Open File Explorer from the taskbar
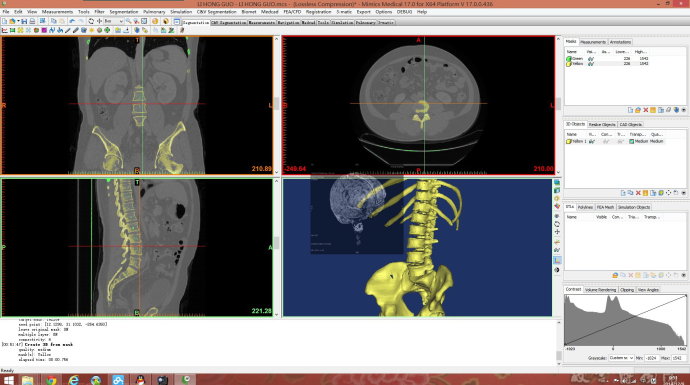Image resolution: width=690 pixels, height=385 pixels. click(28, 380)
